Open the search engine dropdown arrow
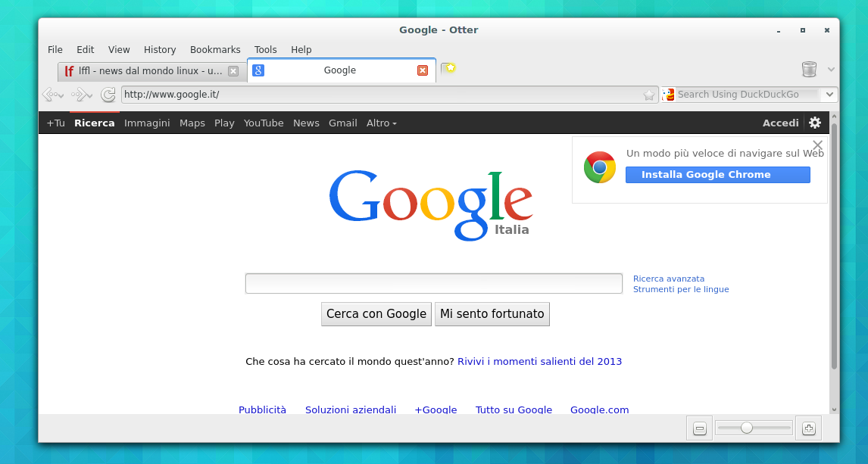The image size is (868, 464). tap(829, 95)
